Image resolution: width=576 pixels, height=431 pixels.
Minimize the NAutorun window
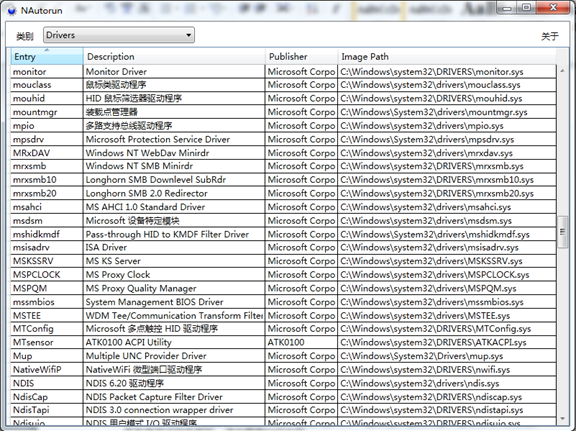point(507,8)
